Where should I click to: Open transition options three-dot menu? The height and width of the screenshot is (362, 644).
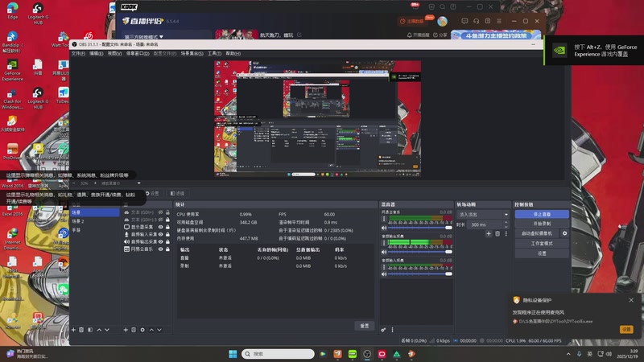[506, 233]
